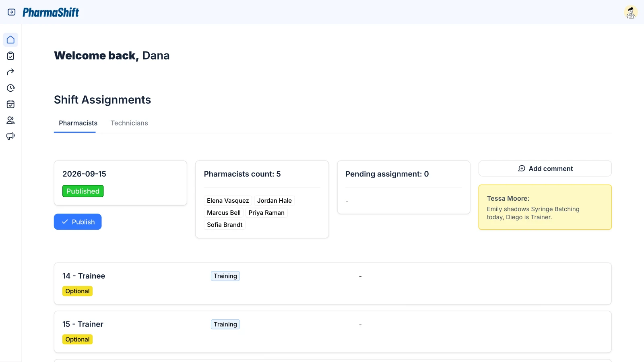Screen dimensions: 644x362
Task: Open the 15 - Trainer shift row
Action: coord(332,332)
